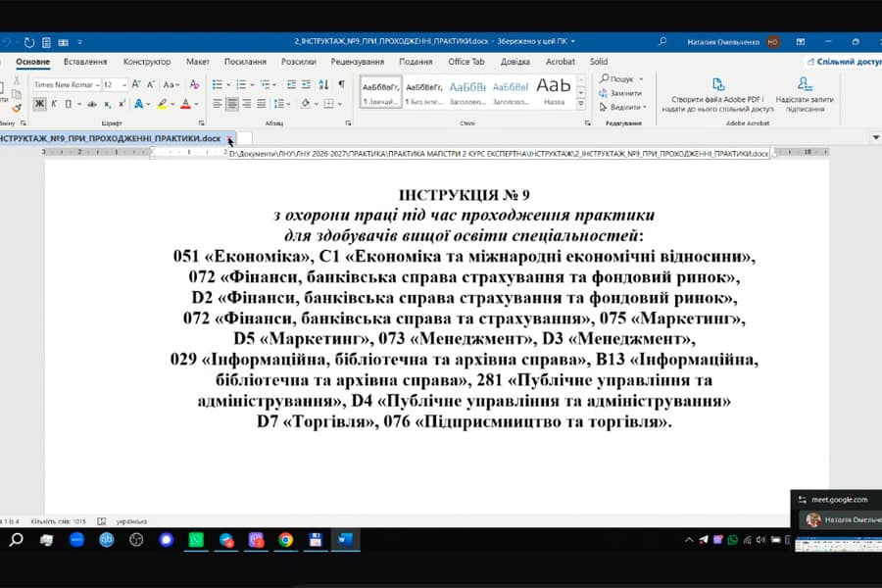Toggle strikethrough formatting
The image size is (882, 588).
point(92,104)
